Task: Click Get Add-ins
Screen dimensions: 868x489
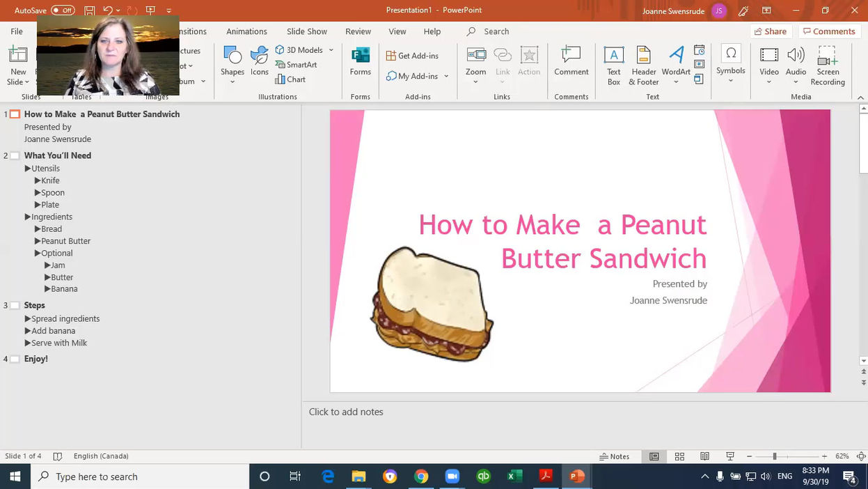Action: click(413, 56)
